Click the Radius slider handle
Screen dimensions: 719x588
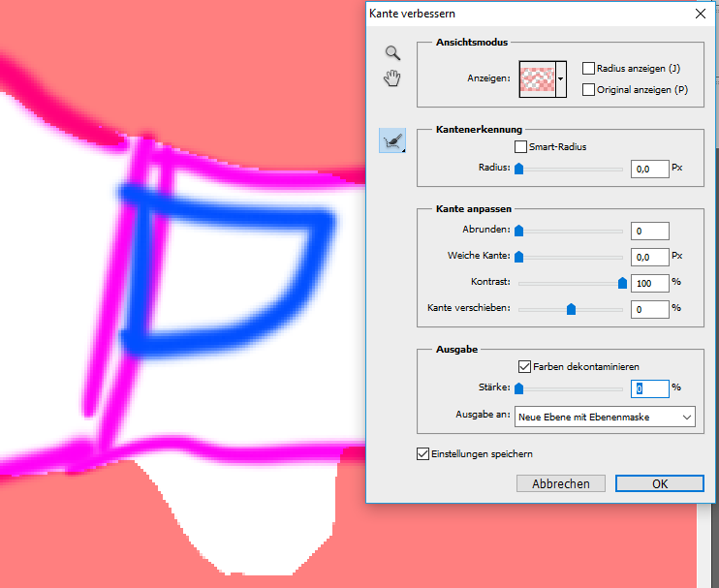518,169
